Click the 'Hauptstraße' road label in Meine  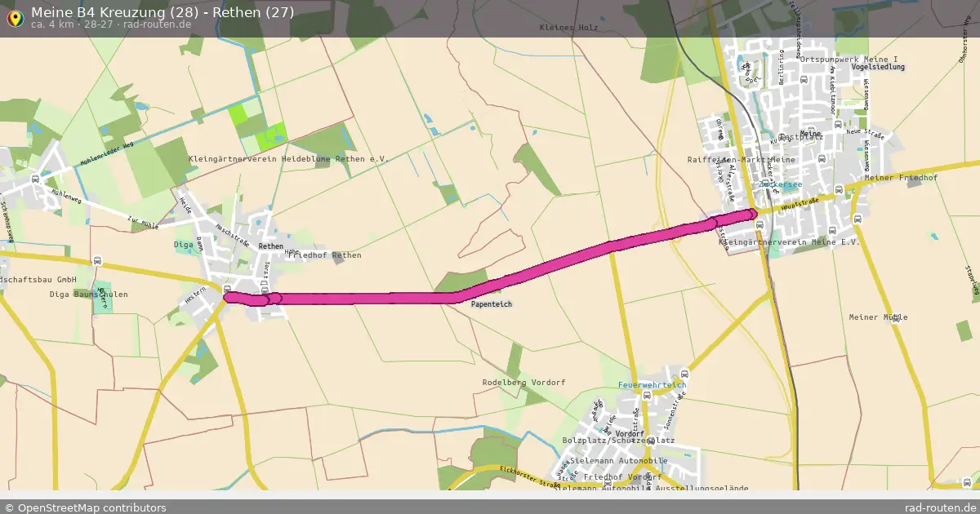[801, 202]
